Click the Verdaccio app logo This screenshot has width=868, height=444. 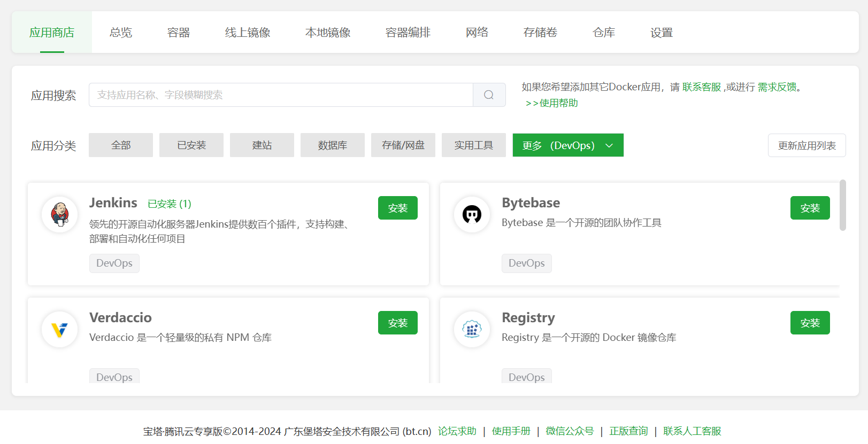[60, 329]
